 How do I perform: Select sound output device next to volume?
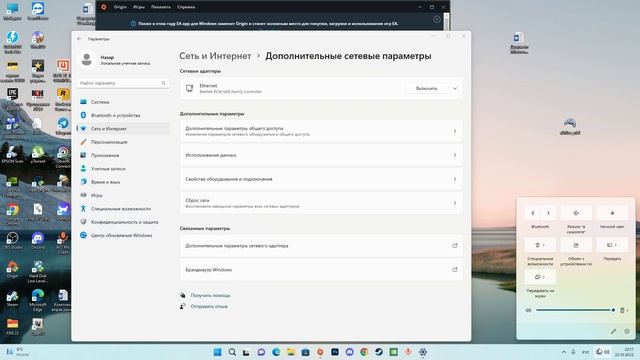[624, 310]
